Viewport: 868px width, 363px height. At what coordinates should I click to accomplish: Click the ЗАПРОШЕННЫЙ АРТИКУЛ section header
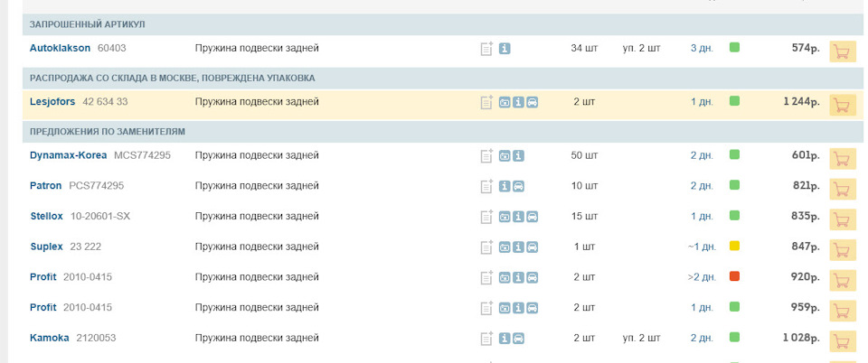coord(443,25)
